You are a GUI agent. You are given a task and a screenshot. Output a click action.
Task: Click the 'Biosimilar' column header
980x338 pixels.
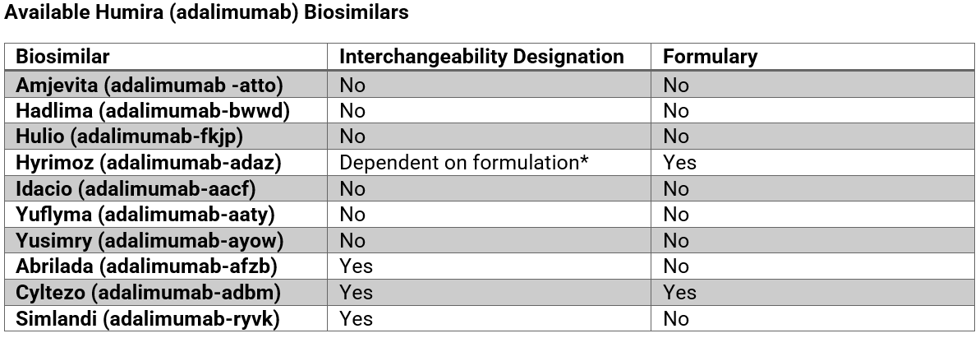click(x=63, y=57)
